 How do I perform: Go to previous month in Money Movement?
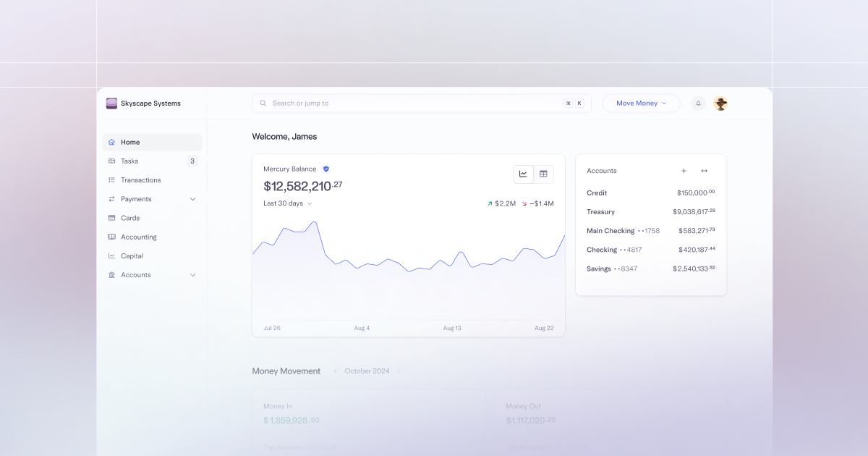(335, 371)
